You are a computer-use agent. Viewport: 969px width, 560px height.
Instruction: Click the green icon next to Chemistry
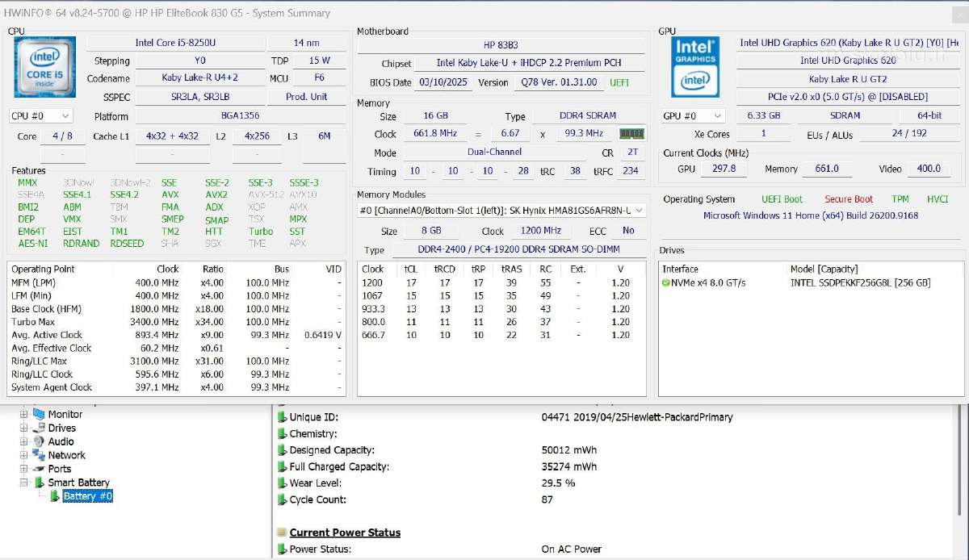point(282,434)
